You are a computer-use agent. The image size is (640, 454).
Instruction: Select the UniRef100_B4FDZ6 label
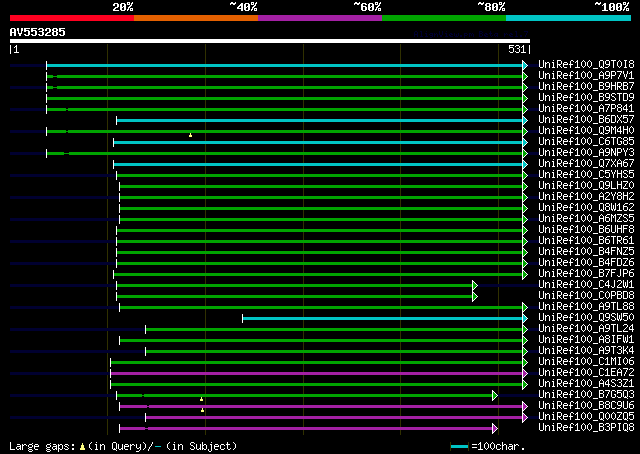(586, 263)
